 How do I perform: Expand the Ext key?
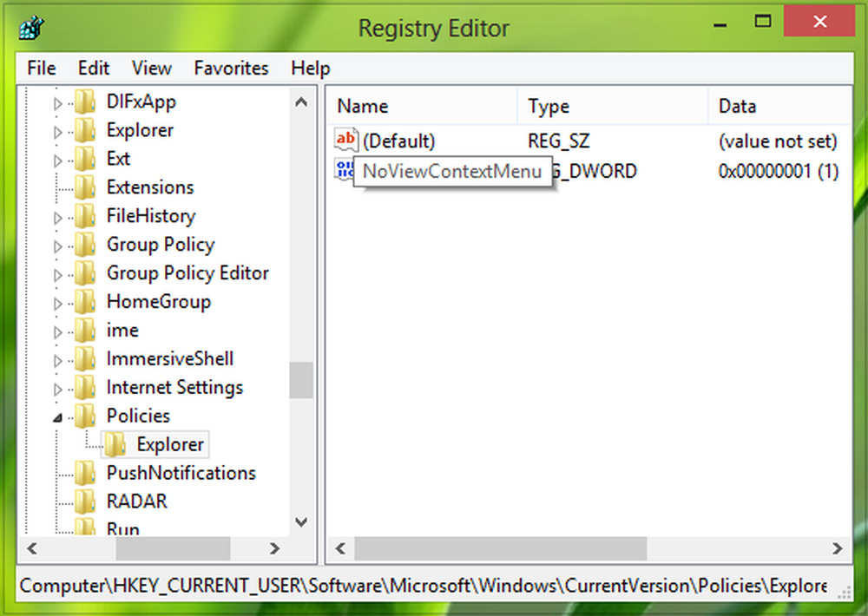click(x=57, y=161)
